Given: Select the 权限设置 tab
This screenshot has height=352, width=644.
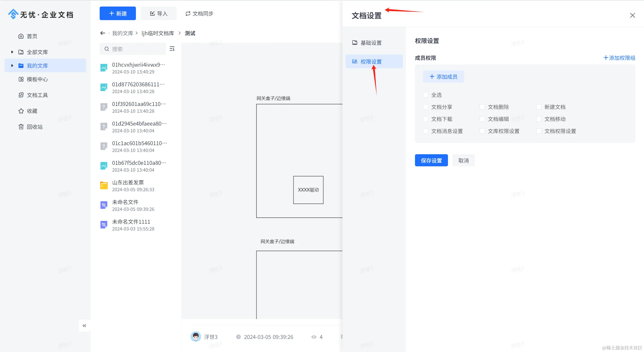Looking at the screenshot, I should pyautogui.click(x=371, y=62).
